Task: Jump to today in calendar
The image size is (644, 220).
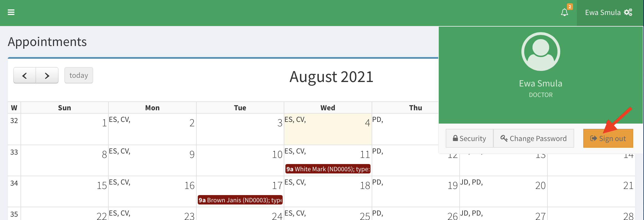Action: point(78,75)
